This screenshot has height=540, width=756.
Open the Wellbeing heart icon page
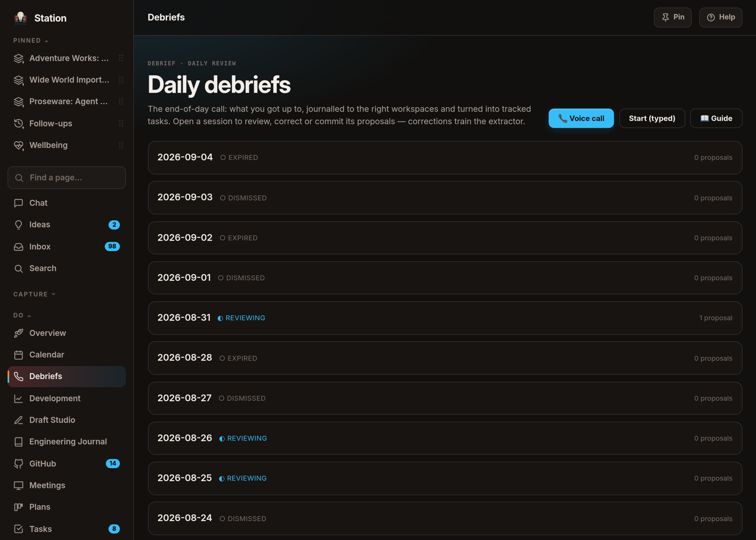coord(66,145)
